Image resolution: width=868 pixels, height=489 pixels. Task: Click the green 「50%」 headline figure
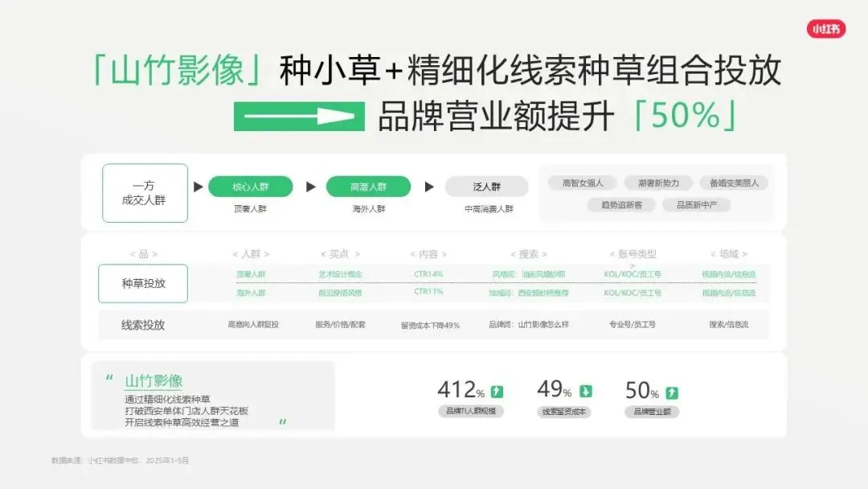click(x=686, y=115)
